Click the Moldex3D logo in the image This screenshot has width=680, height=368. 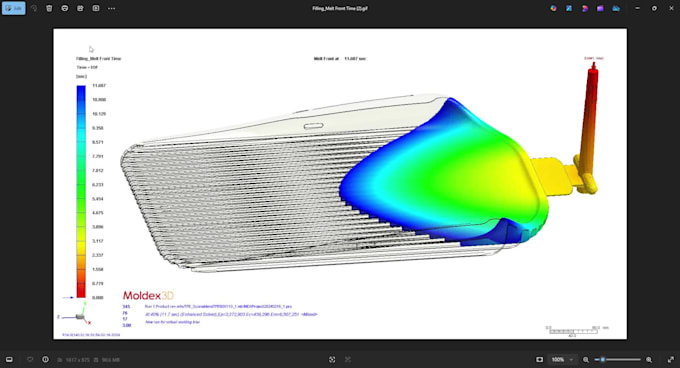[148, 296]
